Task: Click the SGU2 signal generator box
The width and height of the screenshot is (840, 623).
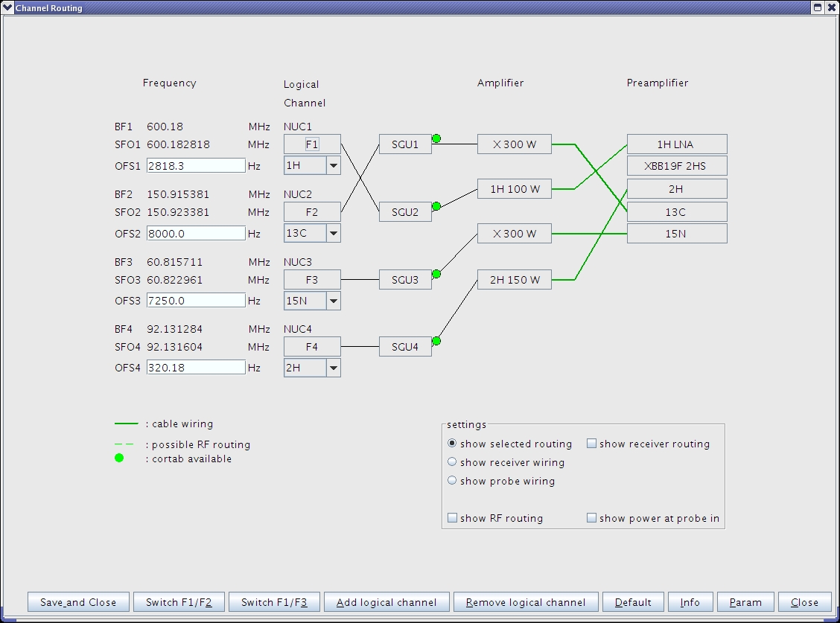Action: pyautogui.click(x=405, y=212)
